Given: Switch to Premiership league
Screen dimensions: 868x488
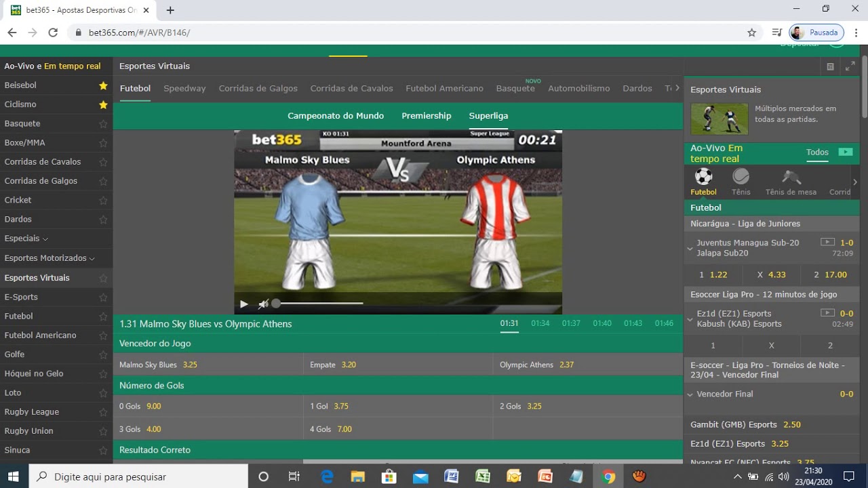Looking at the screenshot, I should [426, 116].
